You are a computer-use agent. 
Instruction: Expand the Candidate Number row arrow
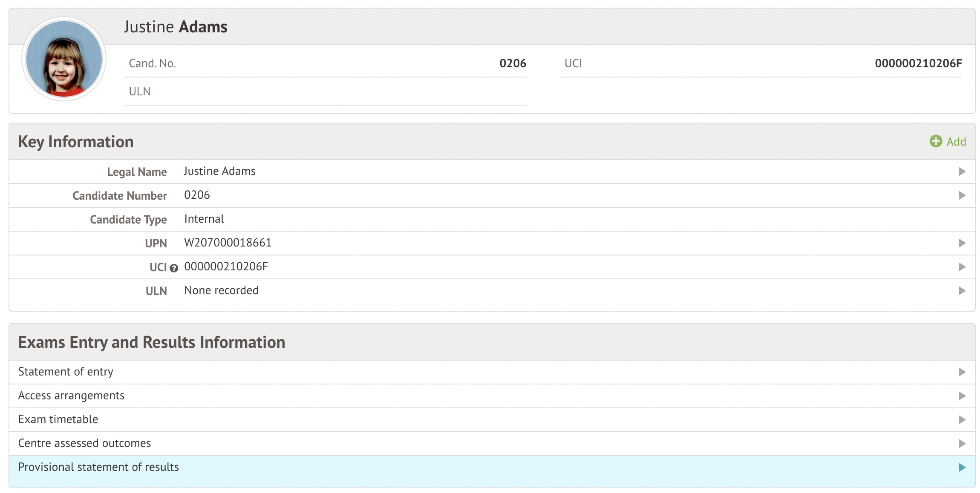[x=962, y=195]
